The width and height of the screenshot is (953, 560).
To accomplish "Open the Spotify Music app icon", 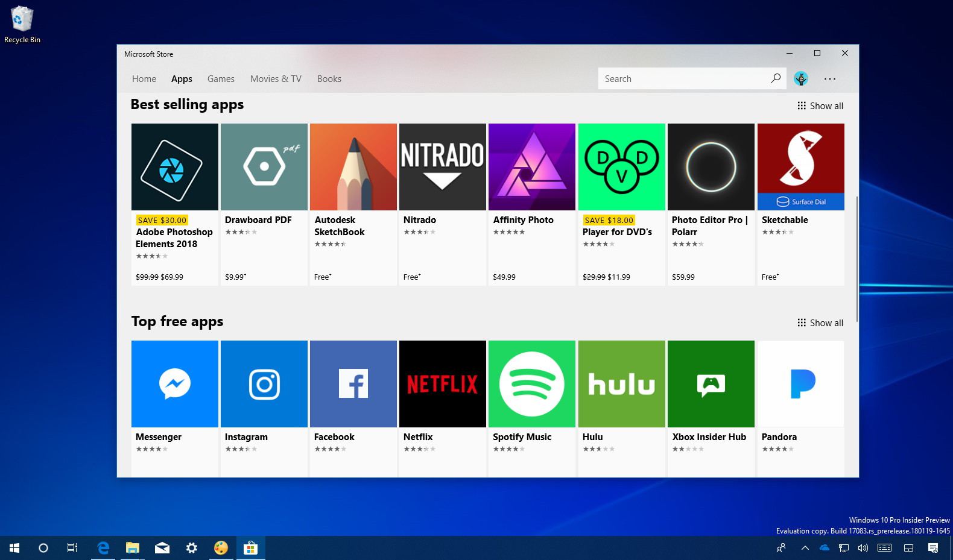I will tap(531, 384).
